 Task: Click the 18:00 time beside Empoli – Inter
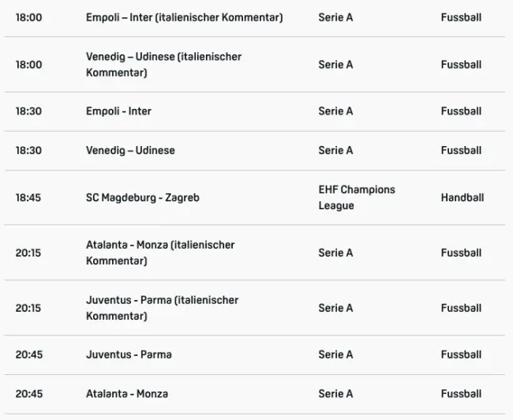(28, 17)
